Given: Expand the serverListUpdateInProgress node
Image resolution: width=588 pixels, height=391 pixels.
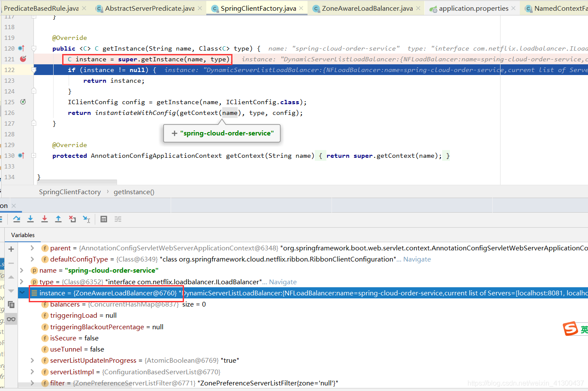Looking at the screenshot, I should (32, 361).
